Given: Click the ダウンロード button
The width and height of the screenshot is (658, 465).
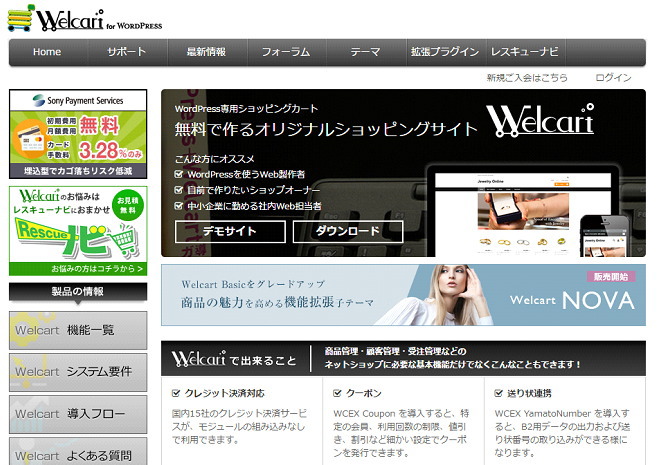Looking at the screenshot, I should (x=348, y=232).
